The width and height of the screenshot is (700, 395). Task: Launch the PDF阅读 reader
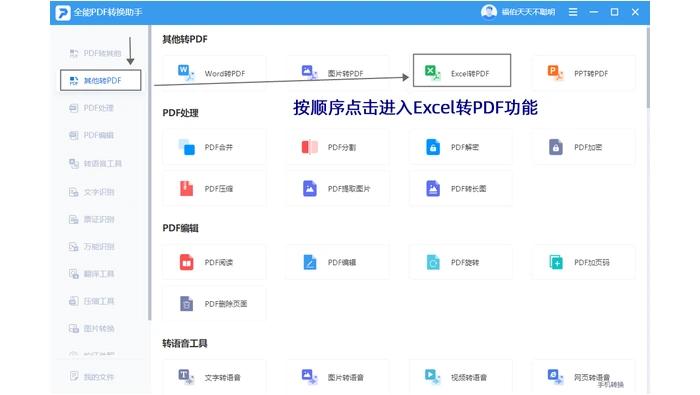click(214, 262)
